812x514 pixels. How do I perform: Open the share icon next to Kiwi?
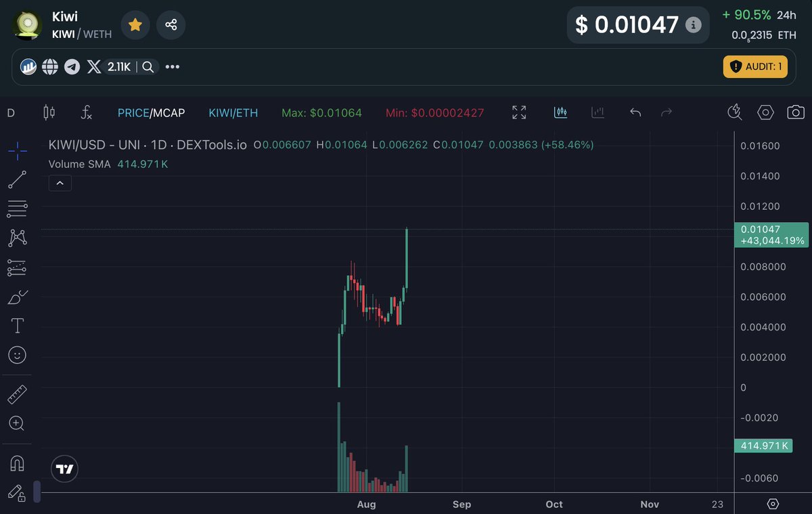coord(171,25)
